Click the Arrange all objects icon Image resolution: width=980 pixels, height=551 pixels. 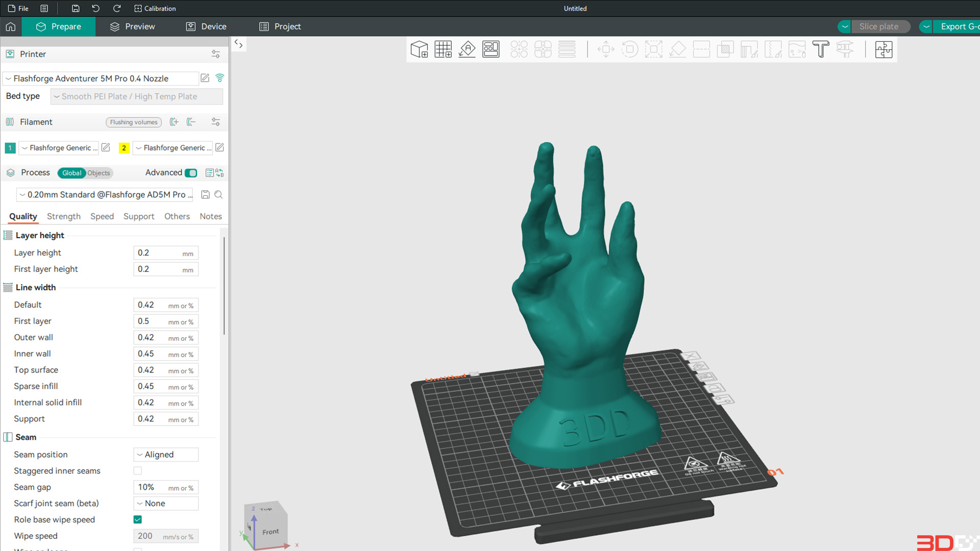[x=491, y=49]
